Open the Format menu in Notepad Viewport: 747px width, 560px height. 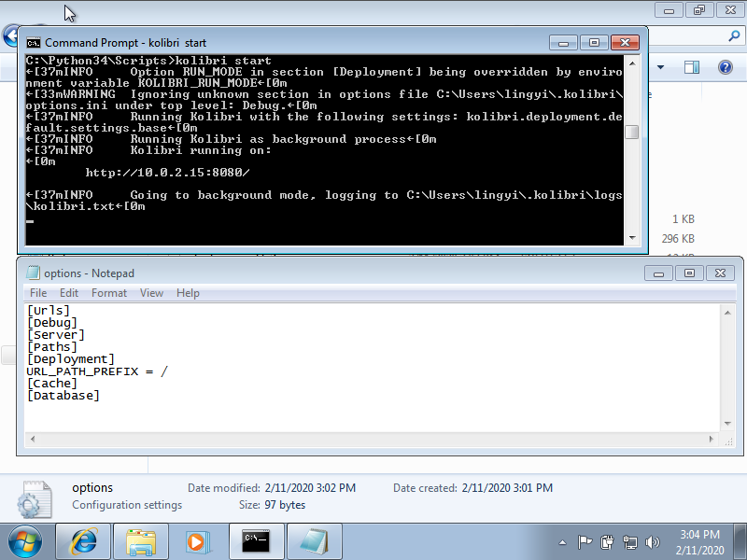click(x=109, y=292)
